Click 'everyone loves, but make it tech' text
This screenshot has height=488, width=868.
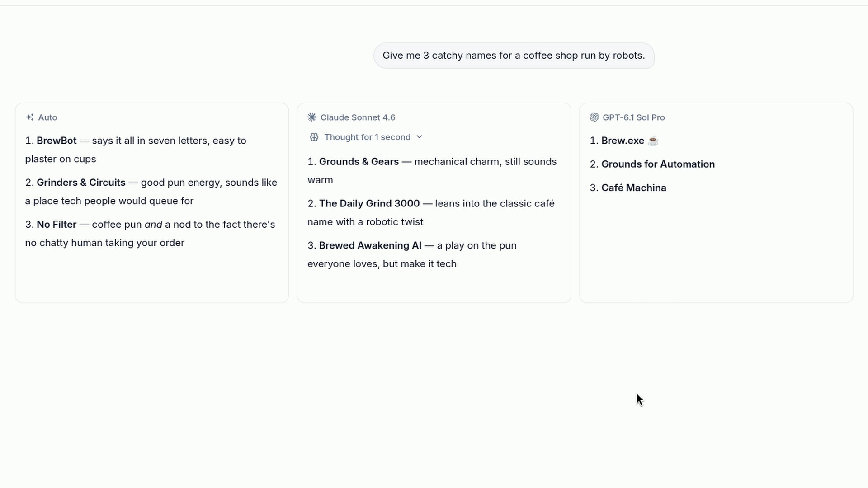pyautogui.click(x=382, y=264)
